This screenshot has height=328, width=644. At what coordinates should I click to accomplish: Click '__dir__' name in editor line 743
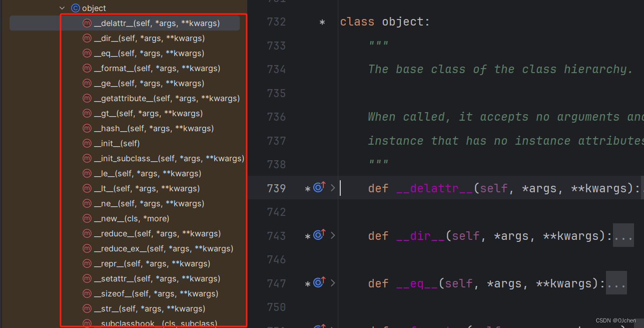[420, 236]
